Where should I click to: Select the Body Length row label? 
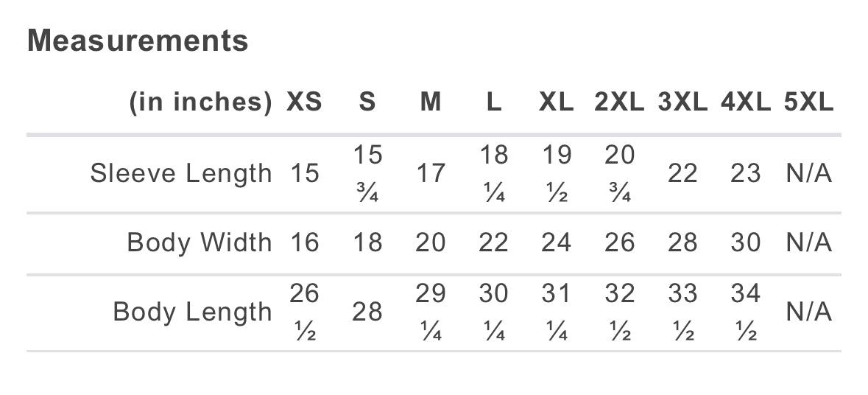point(193,312)
